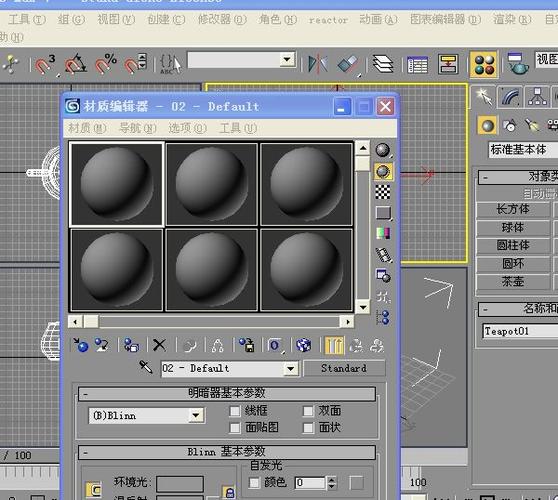Click Assign Material to Selection icon
The width and height of the screenshot is (558, 500).
tap(131, 345)
